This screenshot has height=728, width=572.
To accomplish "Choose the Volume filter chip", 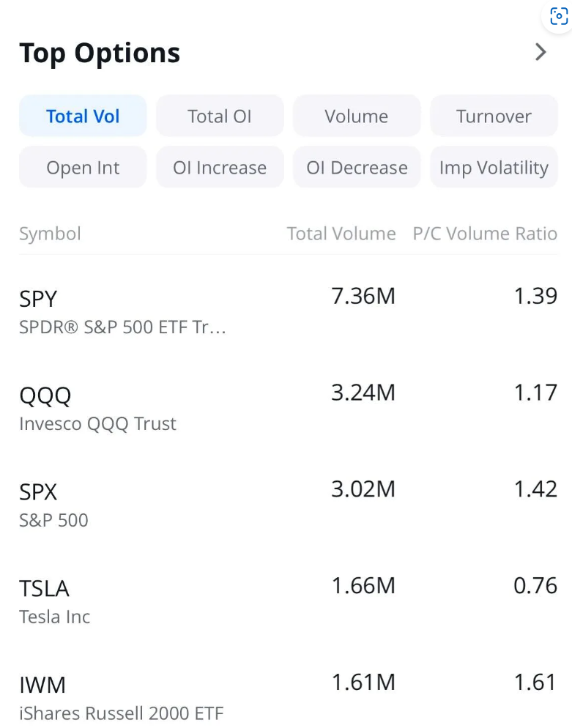I will [x=357, y=116].
